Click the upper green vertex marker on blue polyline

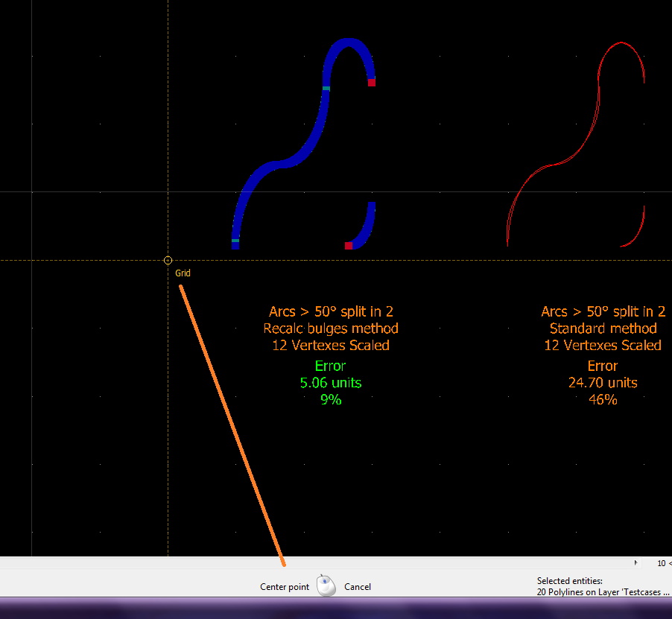(x=326, y=89)
